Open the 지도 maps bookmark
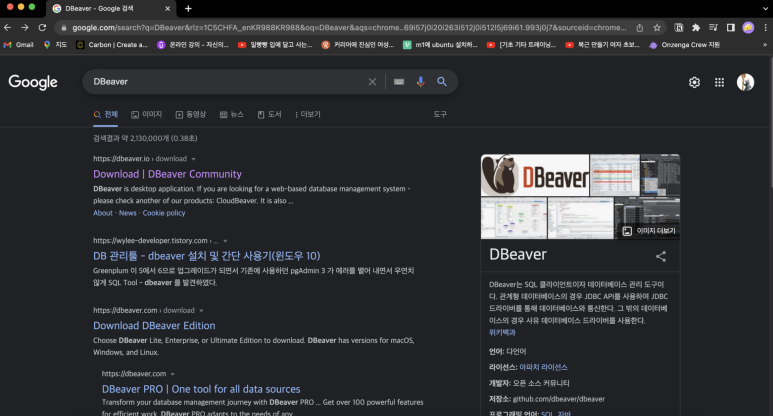The height and width of the screenshot is (416, 773). (55, 45)
